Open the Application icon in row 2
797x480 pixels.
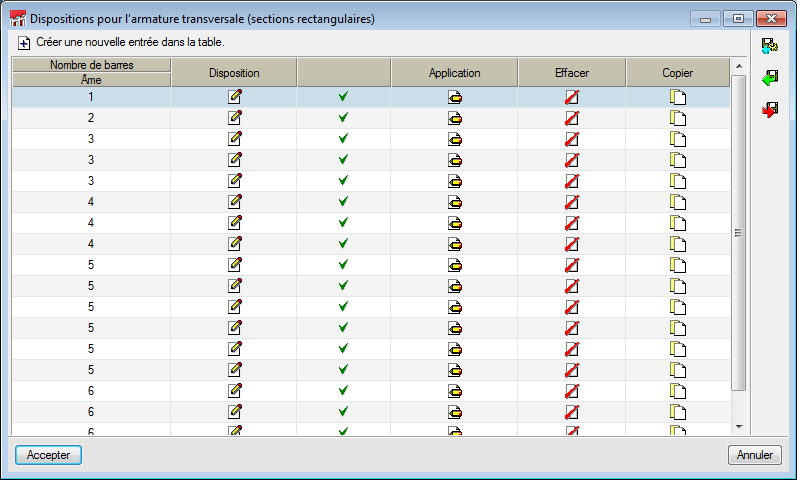pos(455,118)
